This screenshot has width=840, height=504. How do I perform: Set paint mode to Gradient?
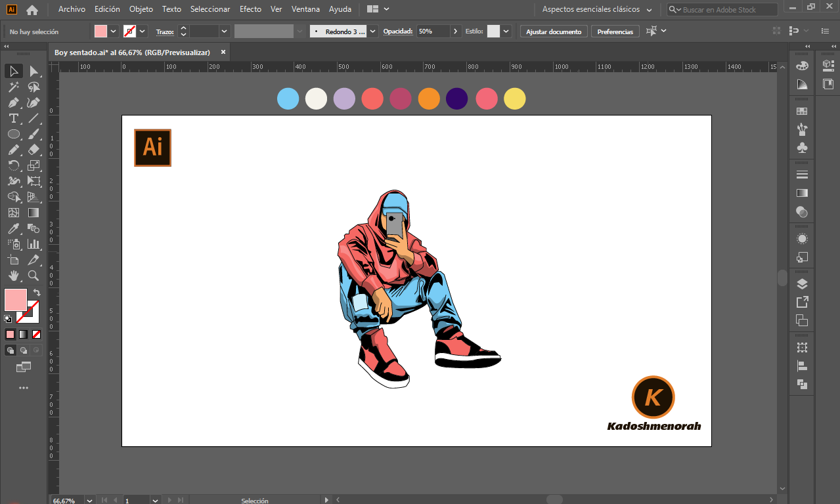pyautogui.click(x=24, y=334)
